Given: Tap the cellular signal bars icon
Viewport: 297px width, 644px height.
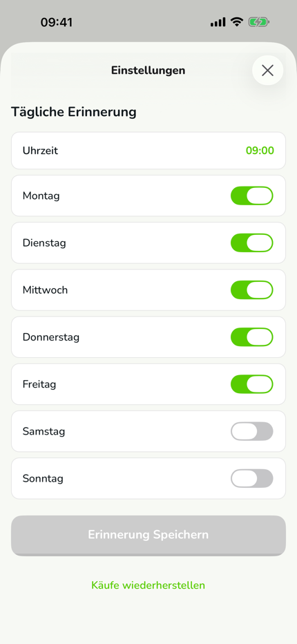Looking at the screenshot, I should 218,22.
